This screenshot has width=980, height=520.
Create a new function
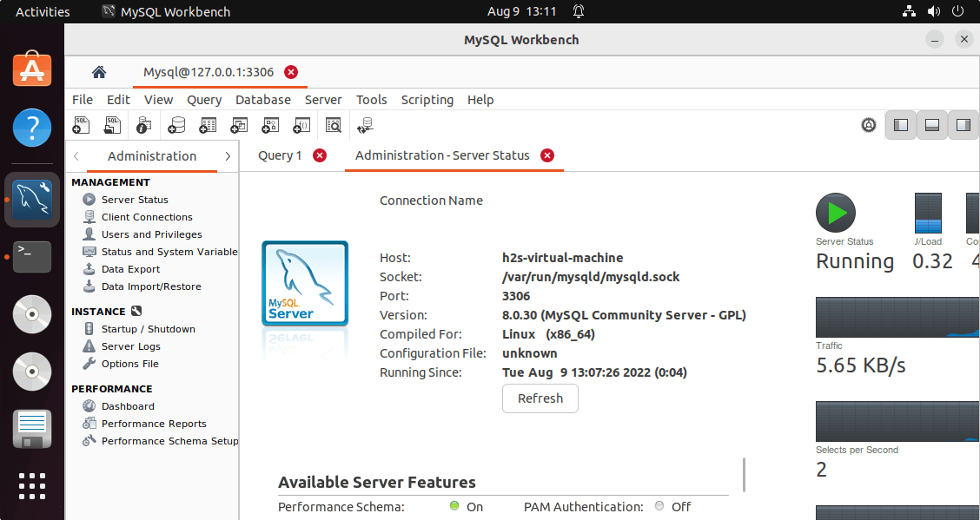tap(301, 125)
